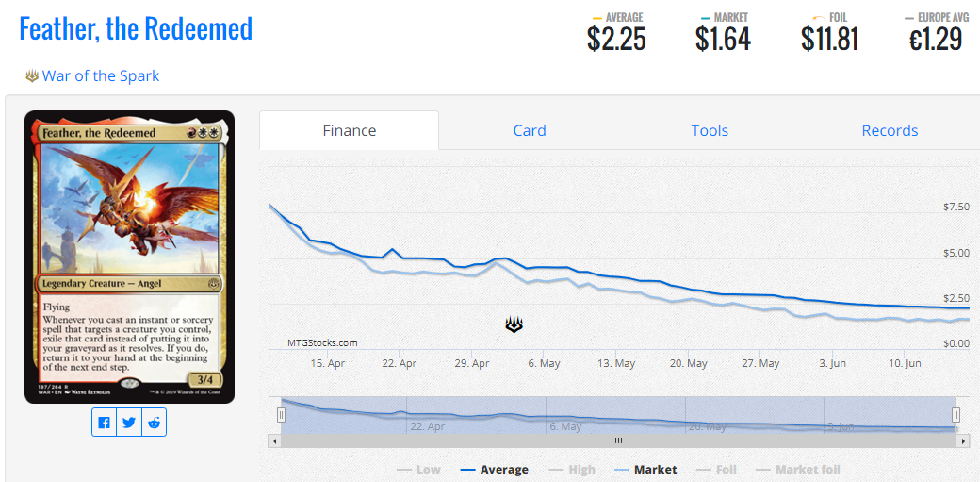Image resolution: width=980 pixels, height=482 pixels.
Task: Click the Feather, the Redeemed card image
Action: point(129,258)
